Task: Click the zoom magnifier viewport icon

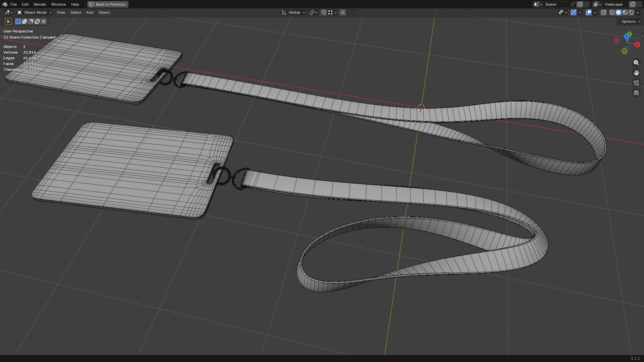Action: point(636,63)
